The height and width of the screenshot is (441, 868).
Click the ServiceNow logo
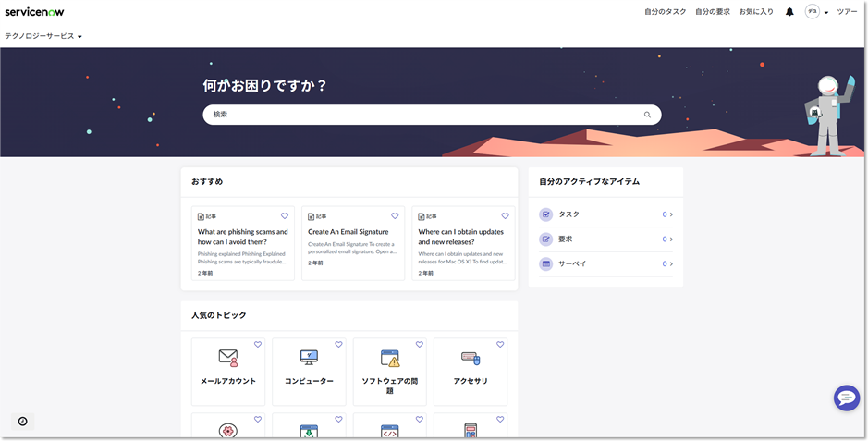tap(34, 12)
